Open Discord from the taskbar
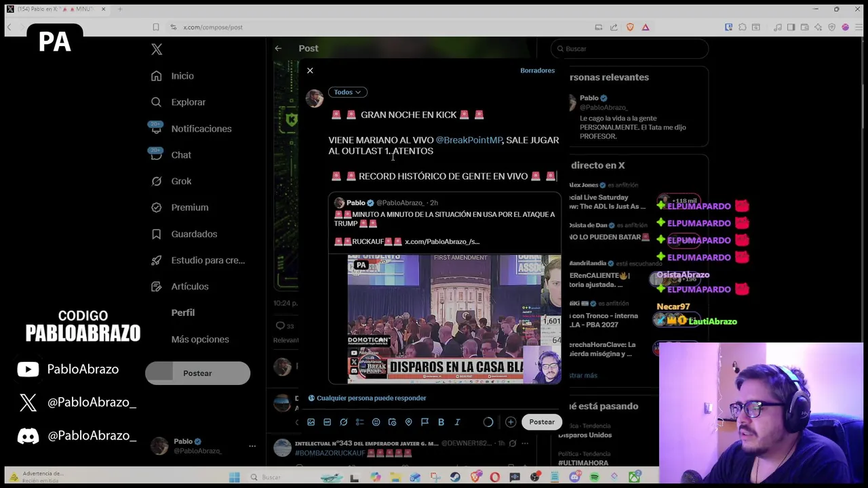The image size is (868, 488). click(x=574, y=477)
